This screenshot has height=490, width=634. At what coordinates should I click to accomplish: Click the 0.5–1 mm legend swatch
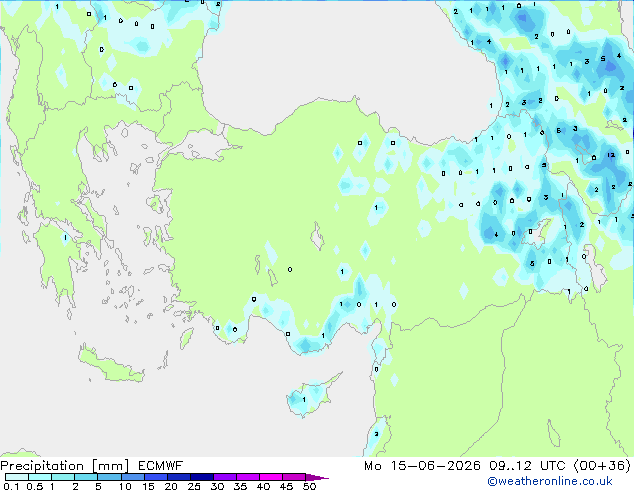[x=40, y=477]
